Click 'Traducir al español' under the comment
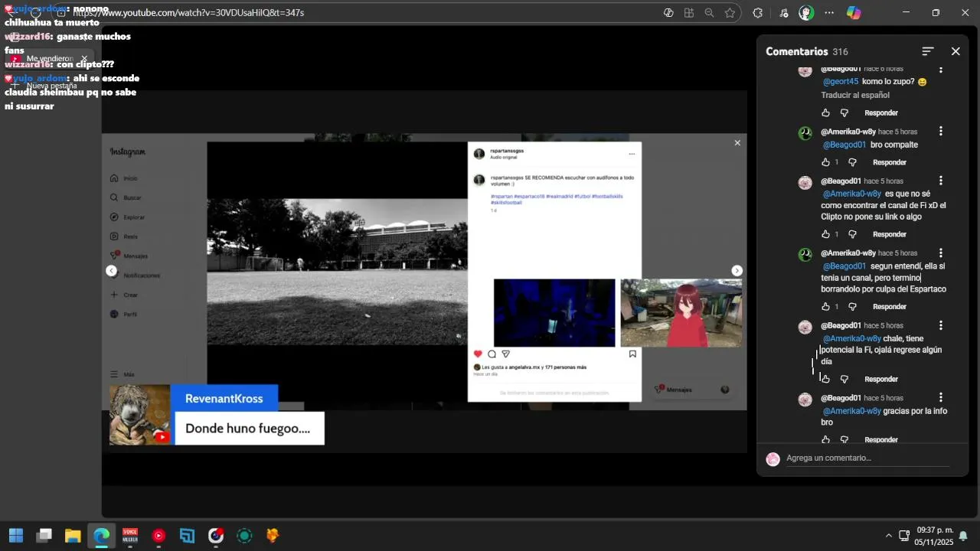 855,96
